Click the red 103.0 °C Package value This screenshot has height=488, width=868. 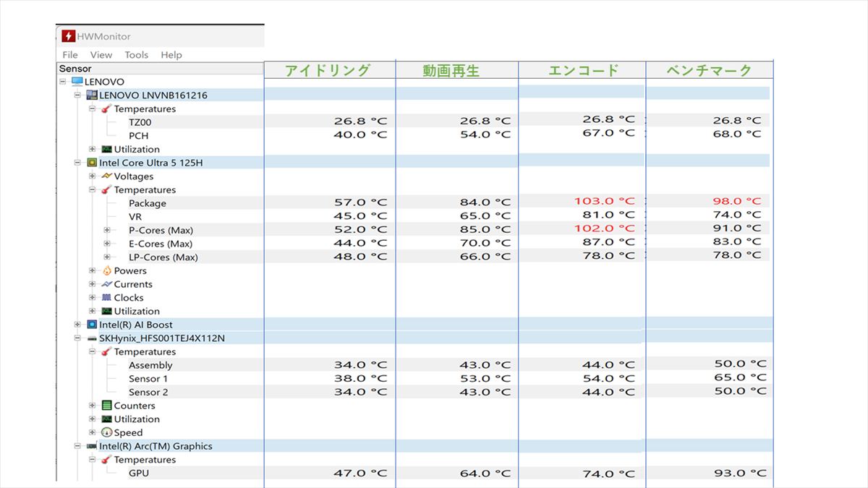(605, 201)
